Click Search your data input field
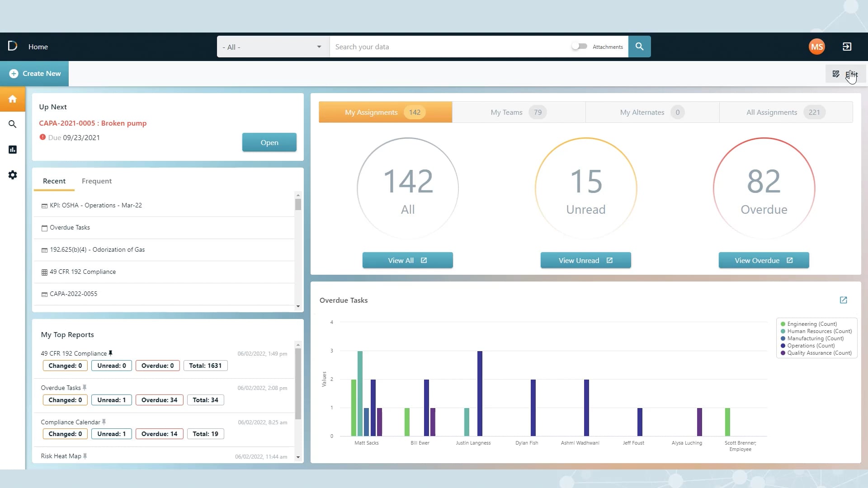The image size is (868, 488). click(449, 47)
